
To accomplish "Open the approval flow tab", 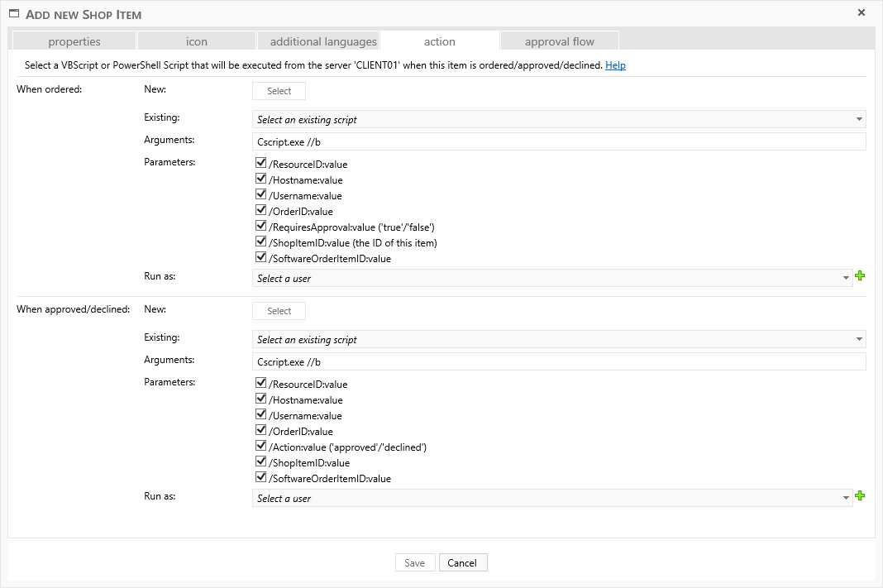I will click(560, 41).
